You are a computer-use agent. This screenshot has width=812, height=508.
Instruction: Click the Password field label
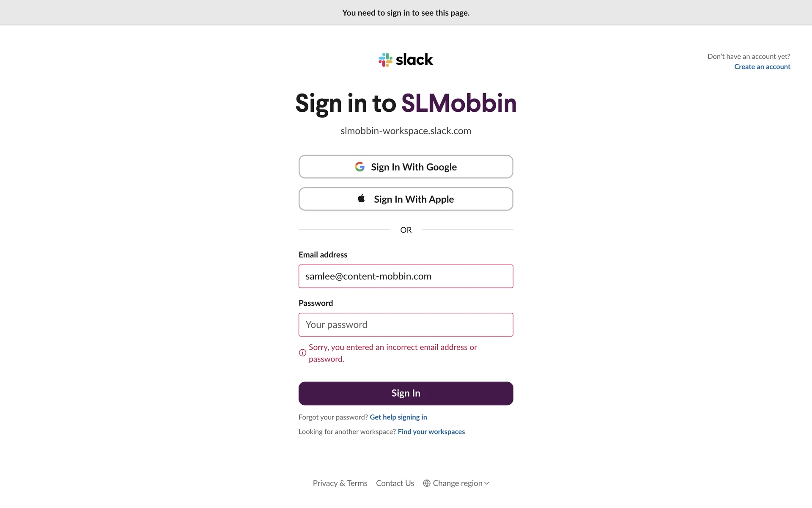click(x=315, y=303)
